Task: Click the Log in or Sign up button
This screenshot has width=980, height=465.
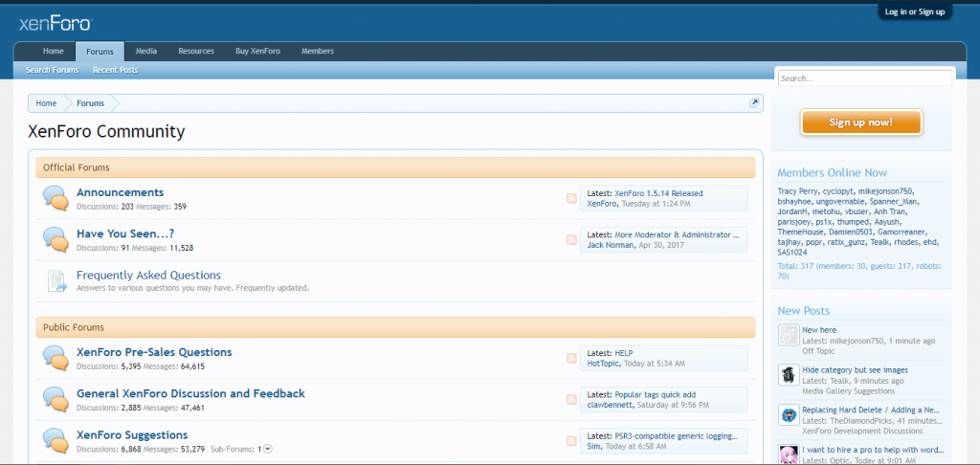Action: (914, 11)
